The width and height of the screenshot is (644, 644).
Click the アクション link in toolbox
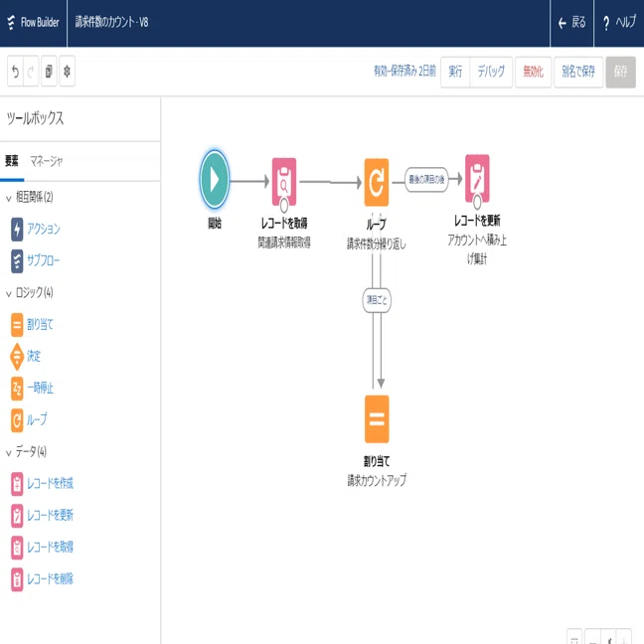pos(44,229)
